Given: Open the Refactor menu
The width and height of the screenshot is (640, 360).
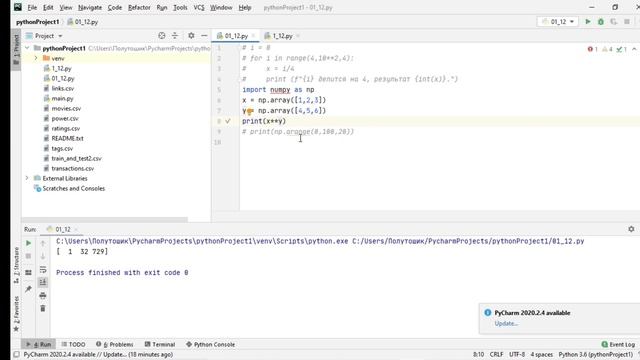Looking at the screenshot, I should coord(139,7).
